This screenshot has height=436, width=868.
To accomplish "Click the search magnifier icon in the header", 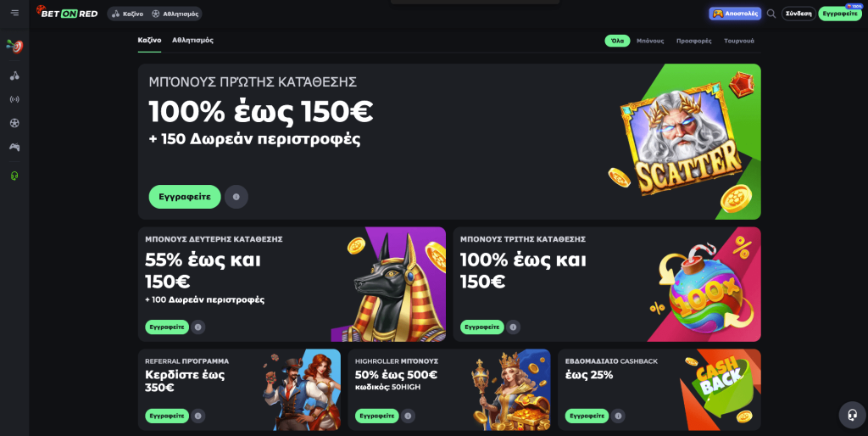I will (771, 14).
